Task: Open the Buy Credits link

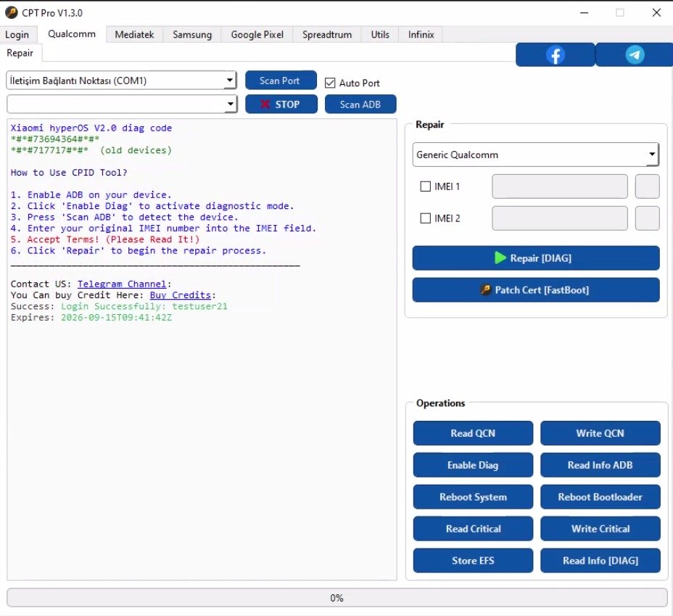Action: pos(181,295)
